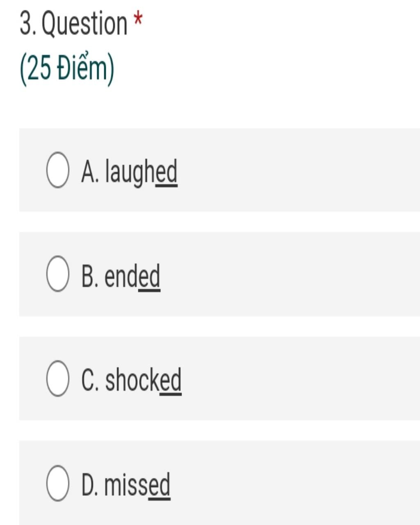Image resolution: width=420 pixels, height=525 pixels.
Task: Click the underlined 'ed' in laughed
Action: coord(167,172)
